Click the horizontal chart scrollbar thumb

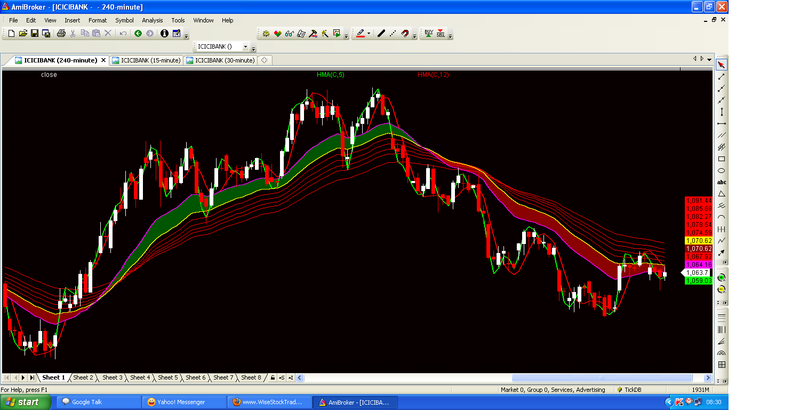tap(602, 378)
